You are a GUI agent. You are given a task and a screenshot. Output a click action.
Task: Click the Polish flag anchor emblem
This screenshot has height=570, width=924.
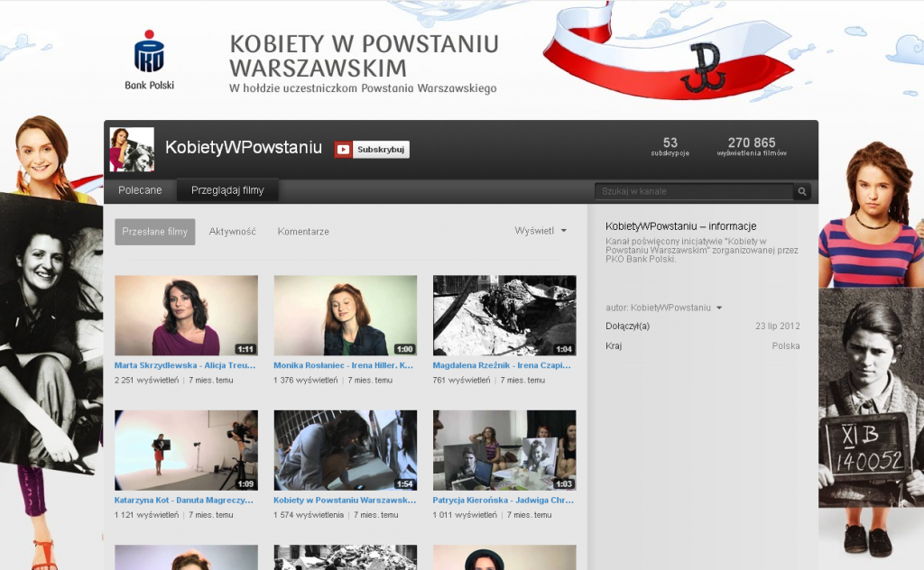pyautogui.click(x=699, y=77)
